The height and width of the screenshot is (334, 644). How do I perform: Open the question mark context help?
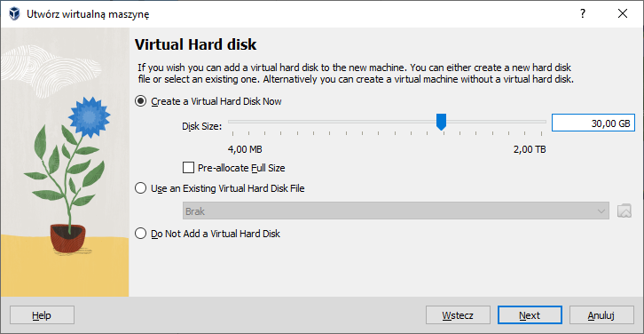583,13
